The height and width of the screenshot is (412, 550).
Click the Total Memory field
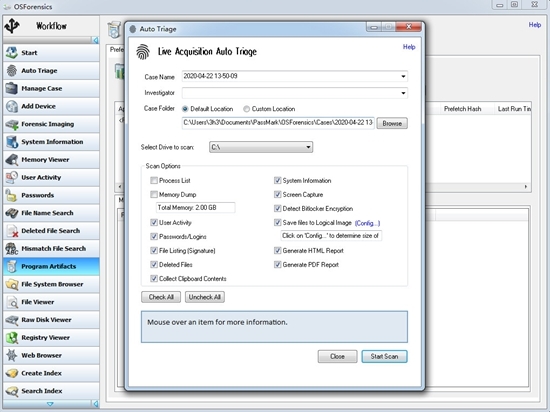click(195, 208)
